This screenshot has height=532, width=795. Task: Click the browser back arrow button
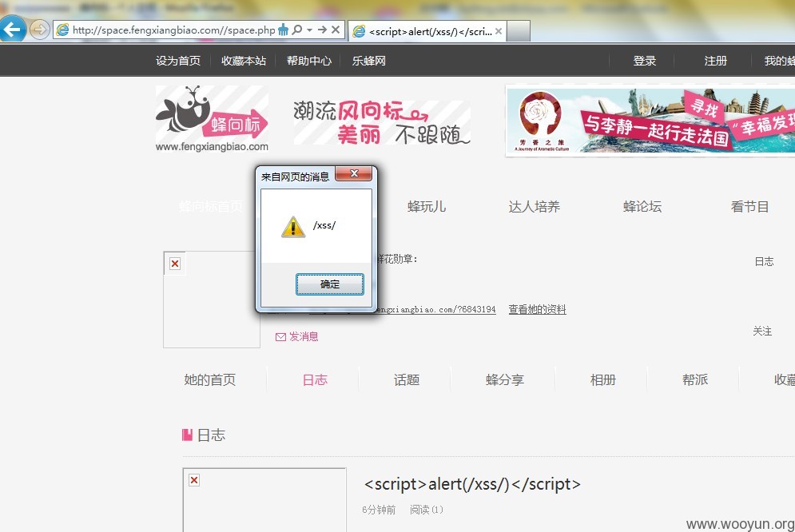[12, 30]
